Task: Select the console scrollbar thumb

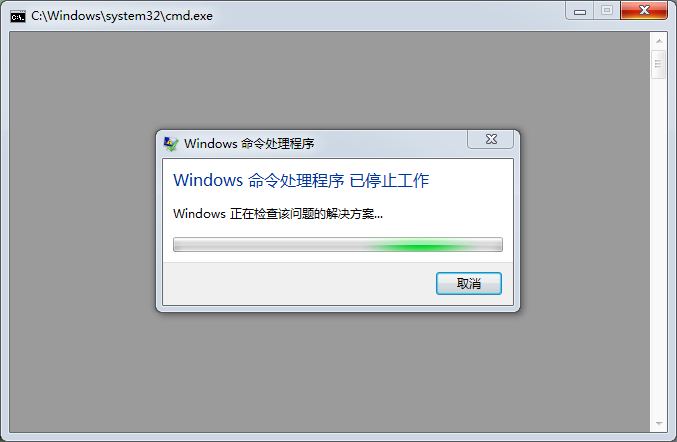Action: point(659,64)
